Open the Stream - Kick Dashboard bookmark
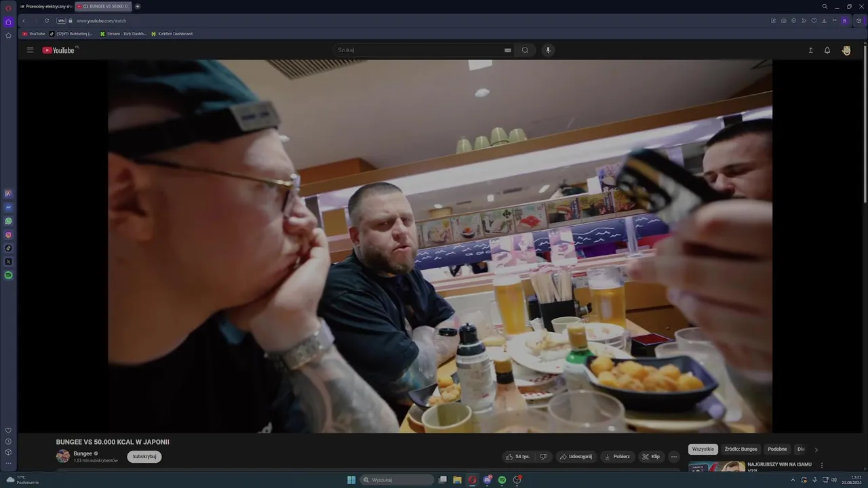The height and width of the screenshot is (488, 868). coord(123,34)
